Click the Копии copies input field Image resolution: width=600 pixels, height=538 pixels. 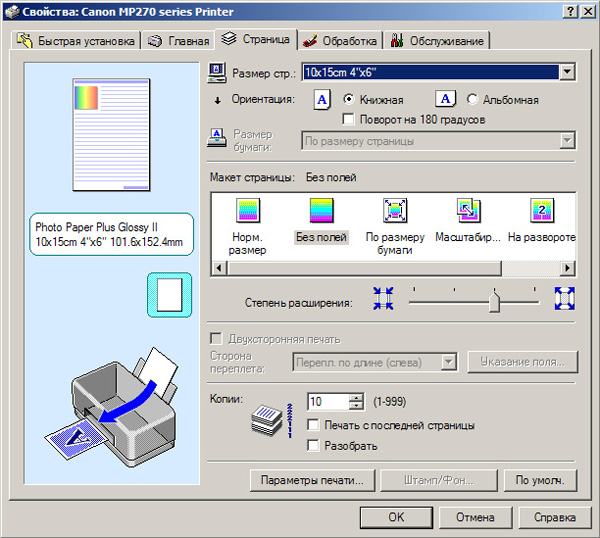328,402
